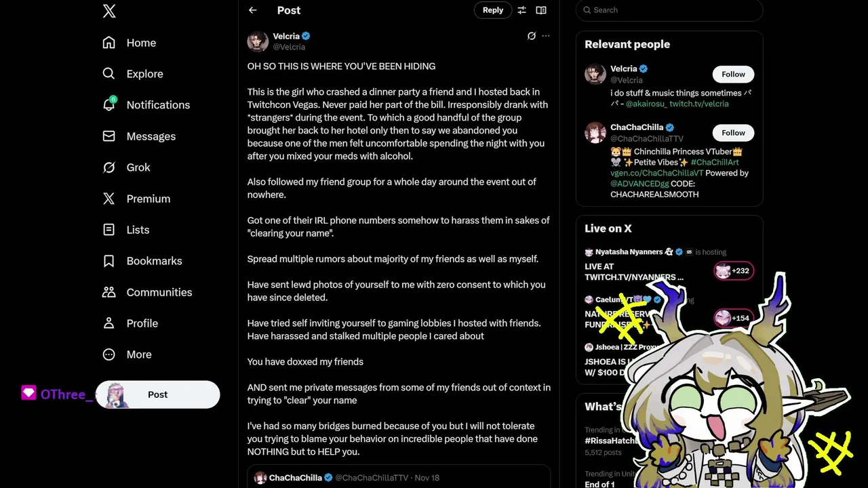Viewport: 868px width, 488px height.
Task: Open Notifications bell icon
Action: point(108,104)
